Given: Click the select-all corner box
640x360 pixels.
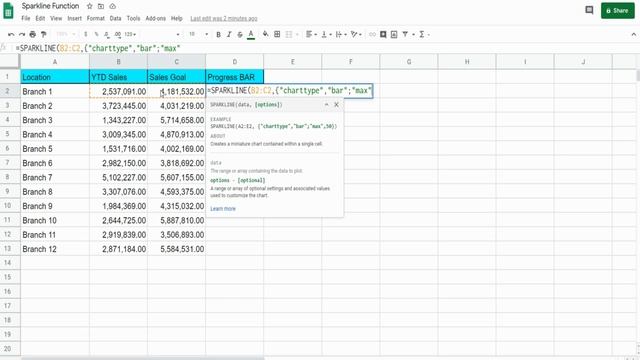Looking at the screenshot, I should (9, 61).
